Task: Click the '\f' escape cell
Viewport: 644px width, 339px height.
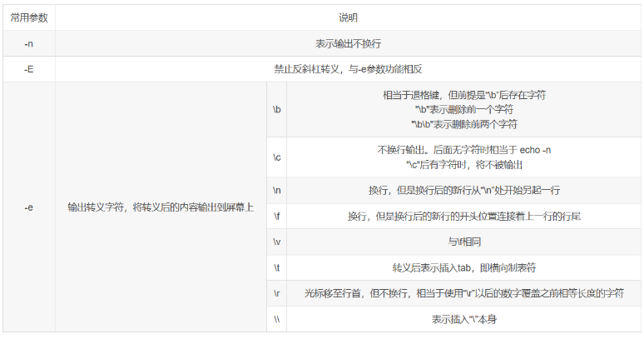Action: 276,216
